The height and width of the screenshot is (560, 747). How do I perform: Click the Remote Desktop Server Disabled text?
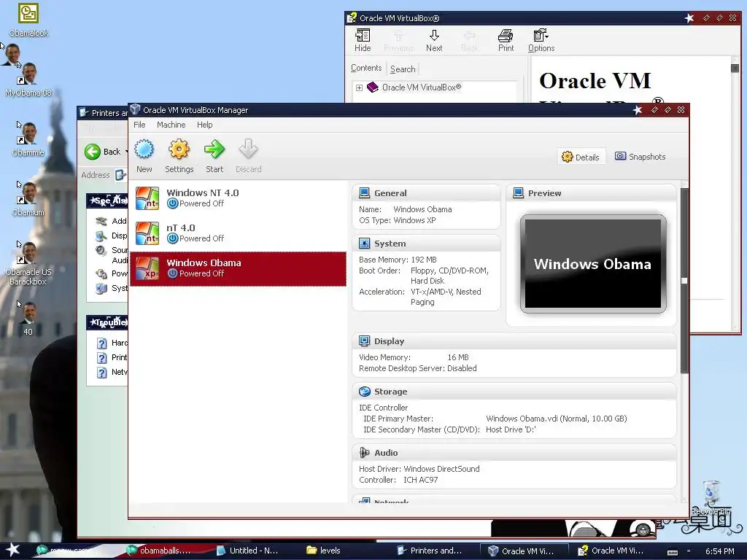[418, 368]
